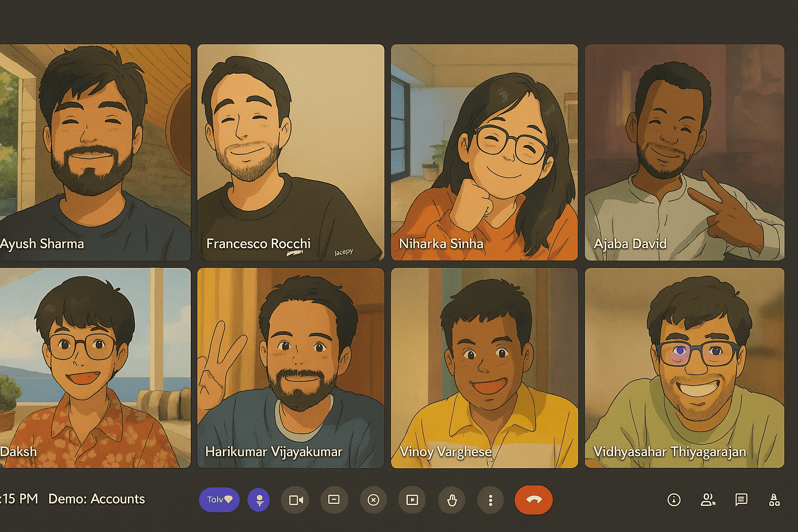Open the three-dot more options menu
The width and height of the screenshot is (798, 532).
[x=490, y=500]
